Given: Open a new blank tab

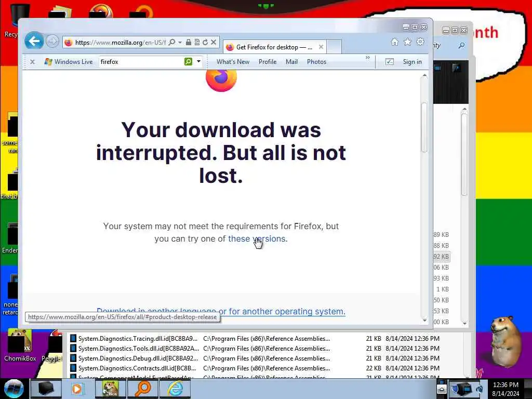Looking at the screenshot, I should point(334,47).
